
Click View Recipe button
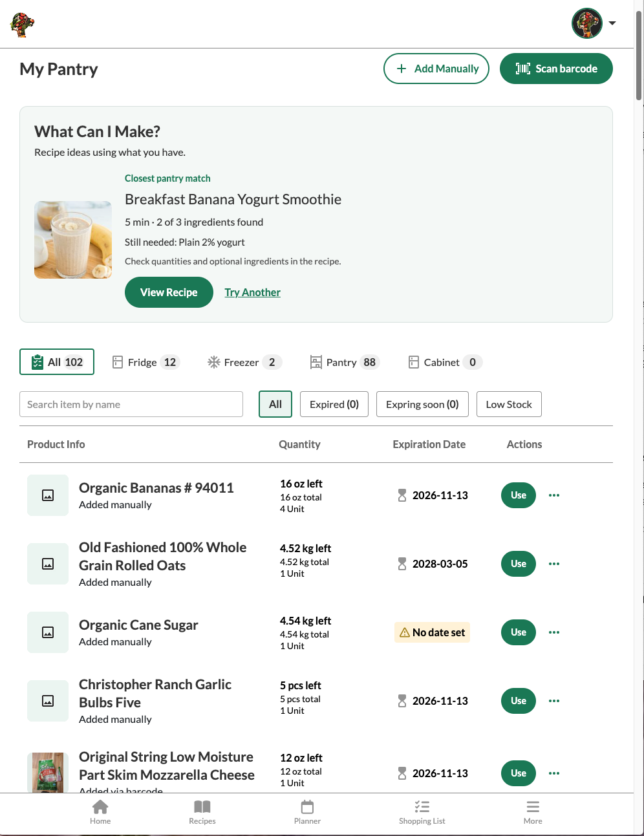[x=169, y=292]
